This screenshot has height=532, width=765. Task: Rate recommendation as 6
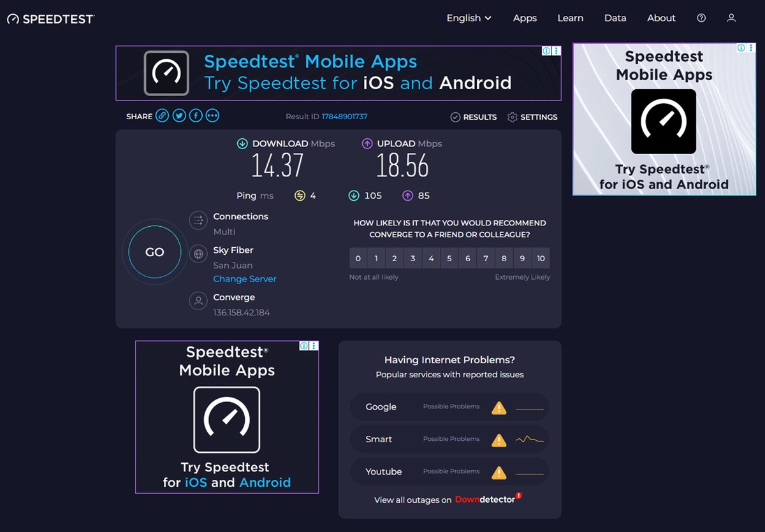tap(468, 258)
